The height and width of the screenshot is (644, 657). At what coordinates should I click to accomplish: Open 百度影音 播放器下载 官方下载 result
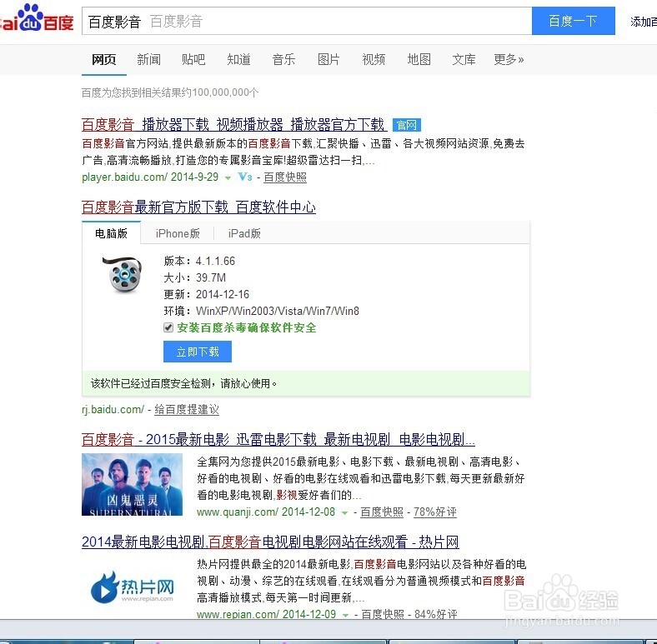(234, 124)
